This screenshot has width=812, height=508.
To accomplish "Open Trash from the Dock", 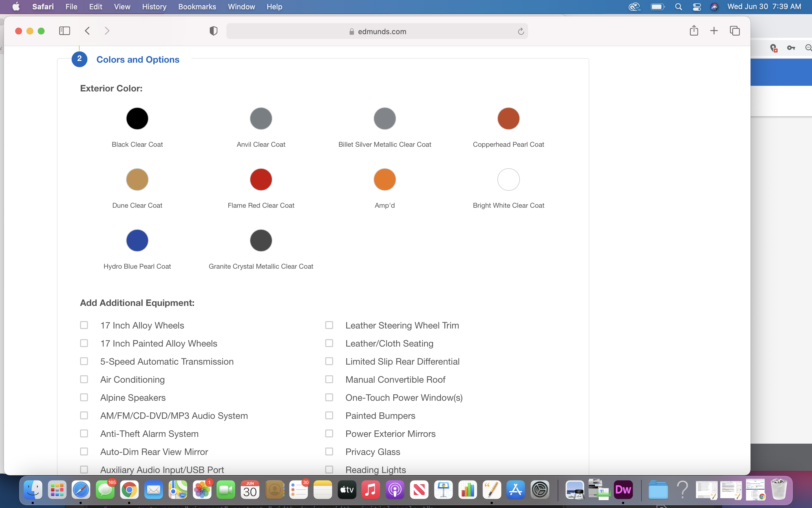I will (x=779, y=490).
